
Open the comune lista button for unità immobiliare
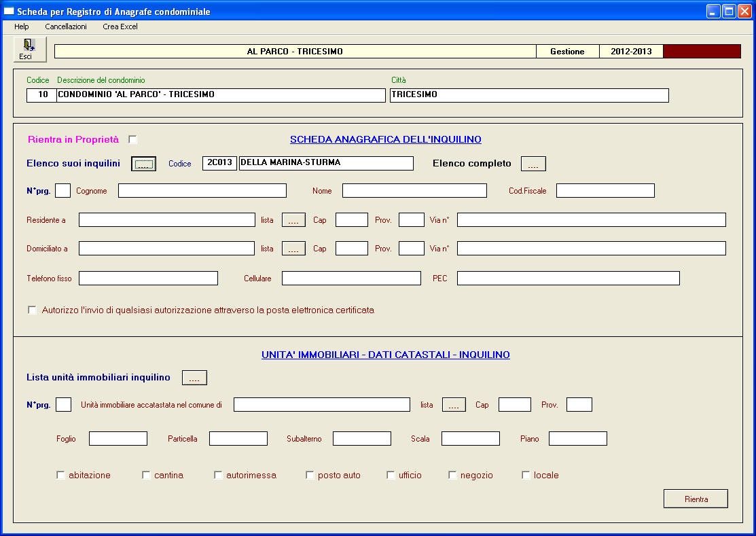[x=454, y=405]
